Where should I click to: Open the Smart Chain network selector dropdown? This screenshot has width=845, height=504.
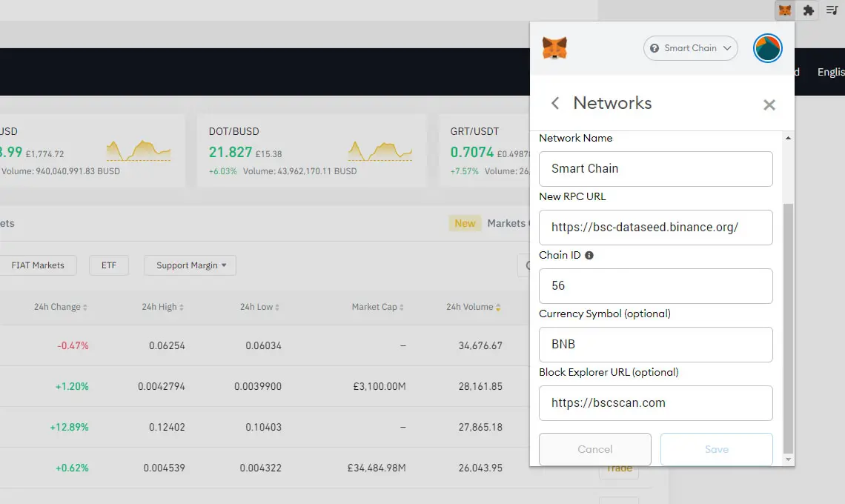(x=690, y=48)
